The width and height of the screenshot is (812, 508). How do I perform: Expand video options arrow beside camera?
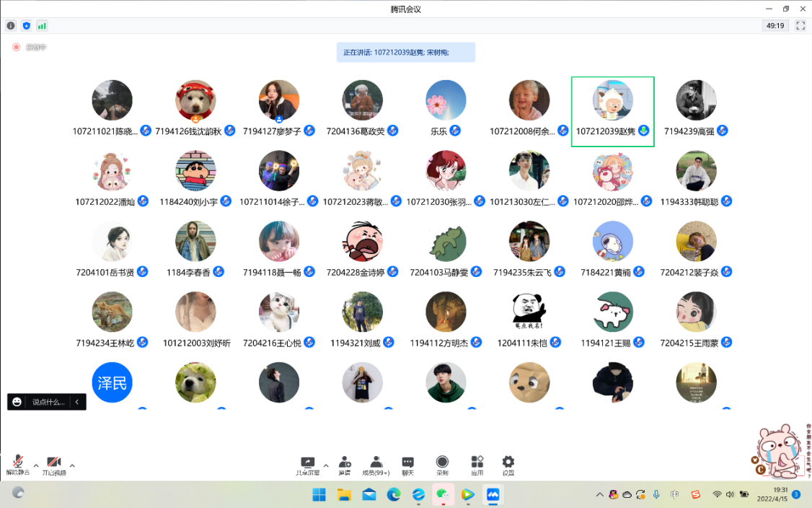(x=72, y=465)
